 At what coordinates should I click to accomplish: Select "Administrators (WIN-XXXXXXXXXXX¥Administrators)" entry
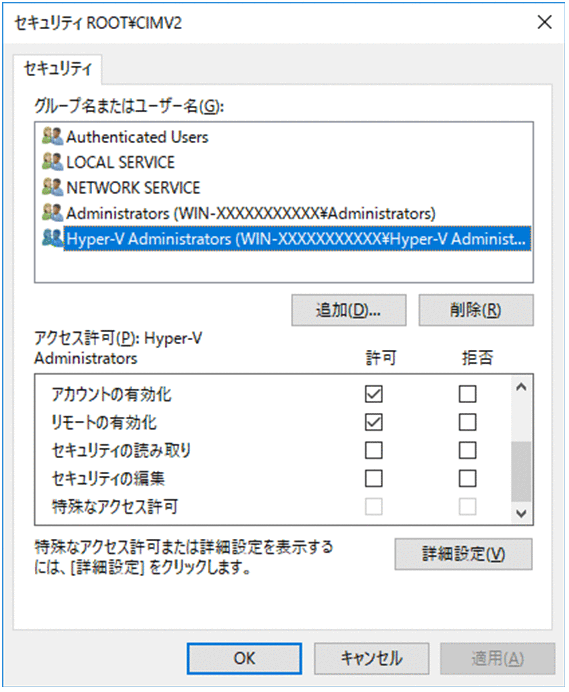click(x=251, y=214)
